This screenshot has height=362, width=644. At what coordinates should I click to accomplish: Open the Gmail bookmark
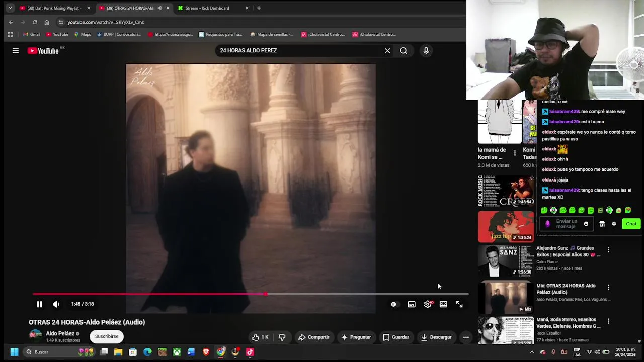tap(31, 34)
